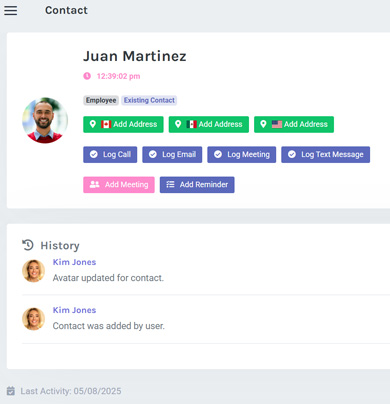Click the Canadian flag icon
The image size is (390, 404).
pos(106,124)
